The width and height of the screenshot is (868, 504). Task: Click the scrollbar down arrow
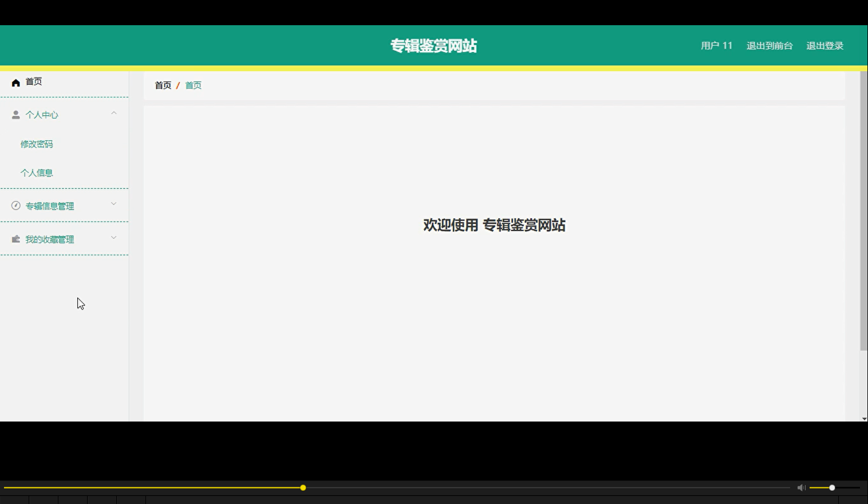[x=863, y=418]
